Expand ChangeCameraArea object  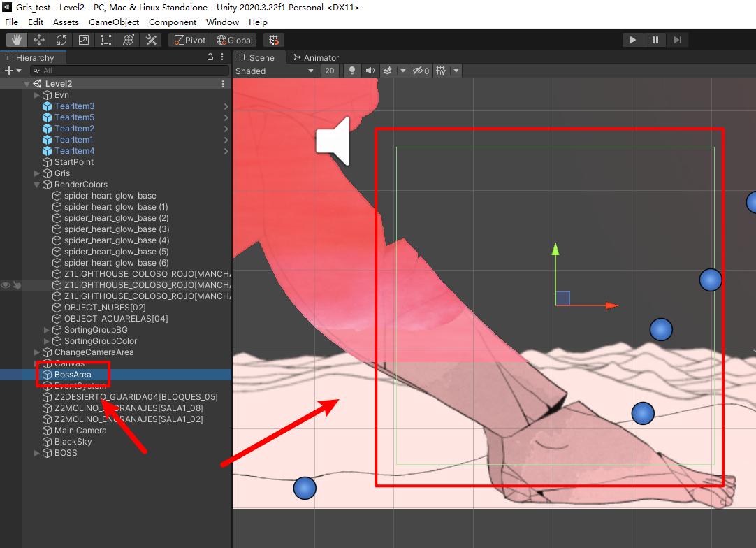(x=36, y=352)
